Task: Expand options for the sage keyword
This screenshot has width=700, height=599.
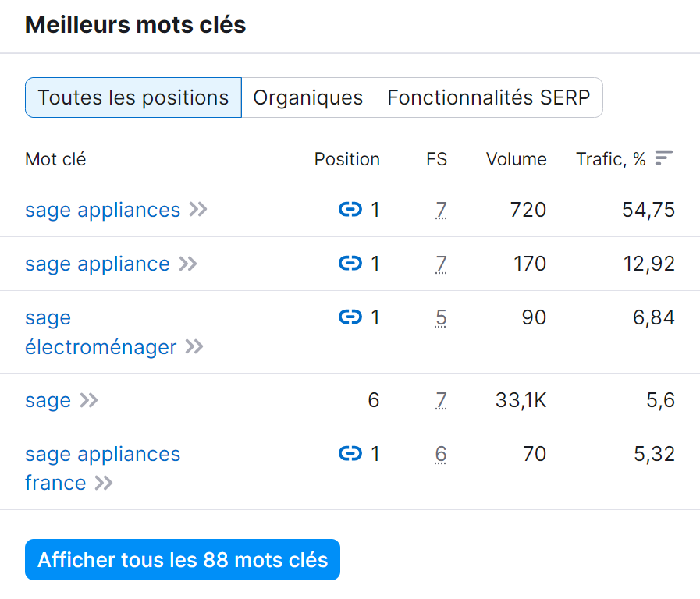Action: 90,400
